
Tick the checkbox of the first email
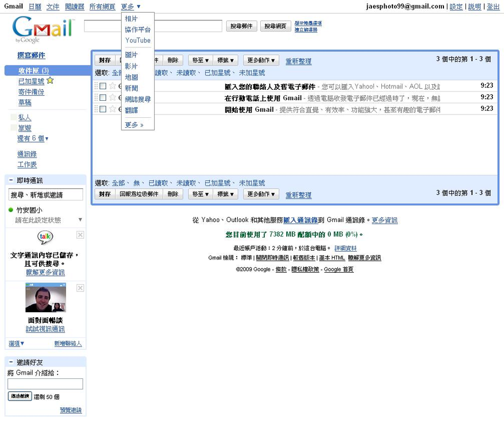(103, 86)
